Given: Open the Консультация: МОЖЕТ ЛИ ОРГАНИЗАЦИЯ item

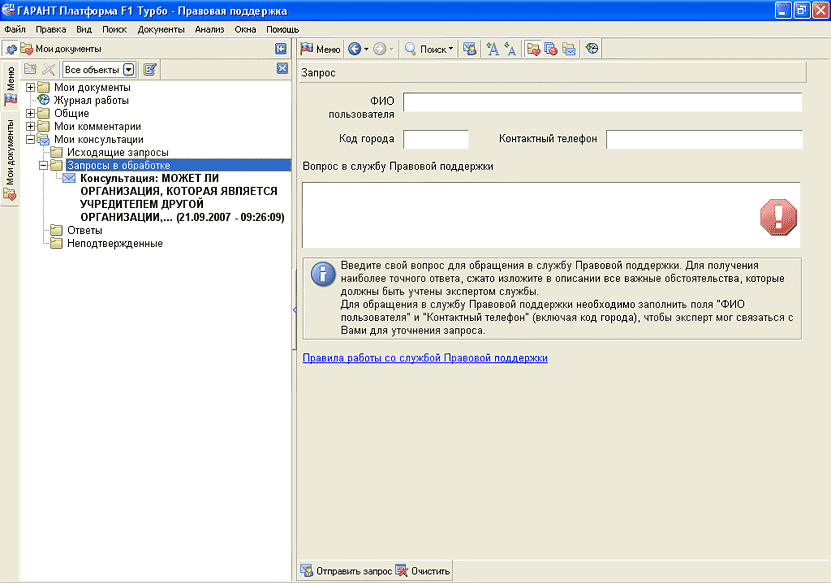Looking at the screenshot, I should click(182, 198).
